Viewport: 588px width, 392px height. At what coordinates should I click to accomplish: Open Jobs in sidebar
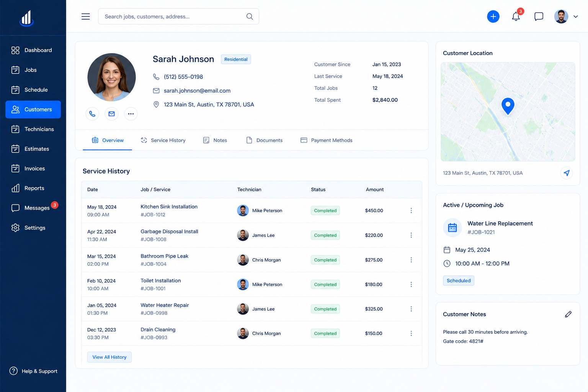[33, 70]
